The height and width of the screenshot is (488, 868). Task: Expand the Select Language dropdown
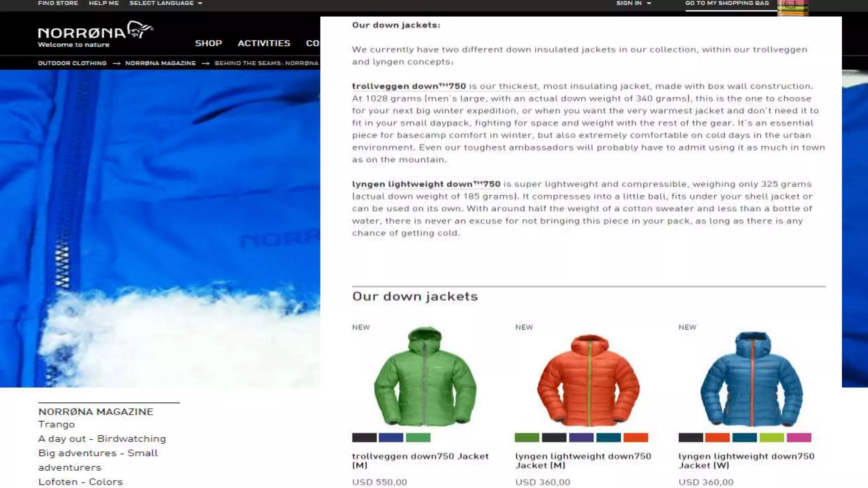coord(166,3)
